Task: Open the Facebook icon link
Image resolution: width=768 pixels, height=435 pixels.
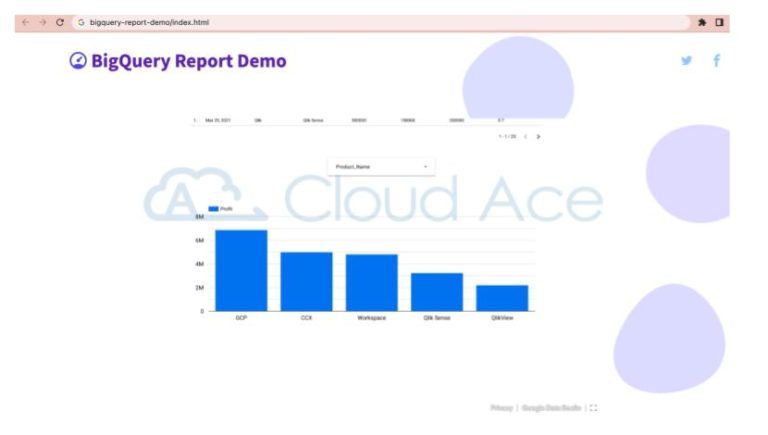Action: pos(717,60)
